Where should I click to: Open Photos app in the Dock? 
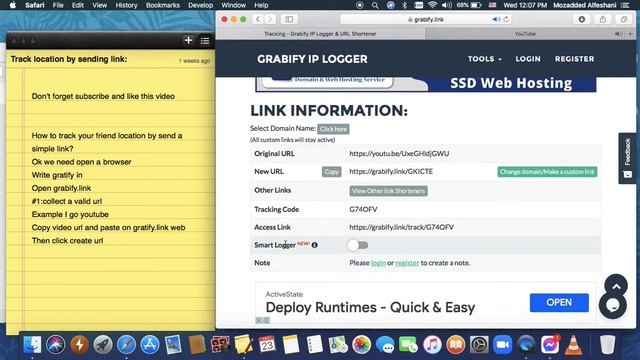click(x=361, y=345)
